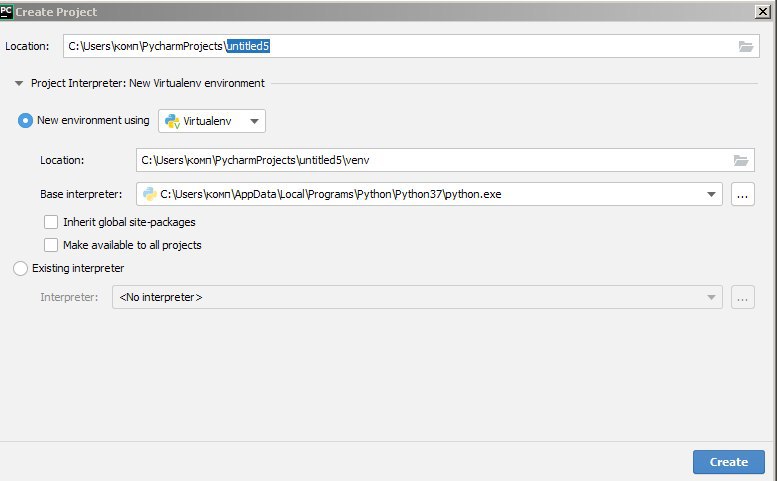Click into the venv Location path field

pos(446,160)
